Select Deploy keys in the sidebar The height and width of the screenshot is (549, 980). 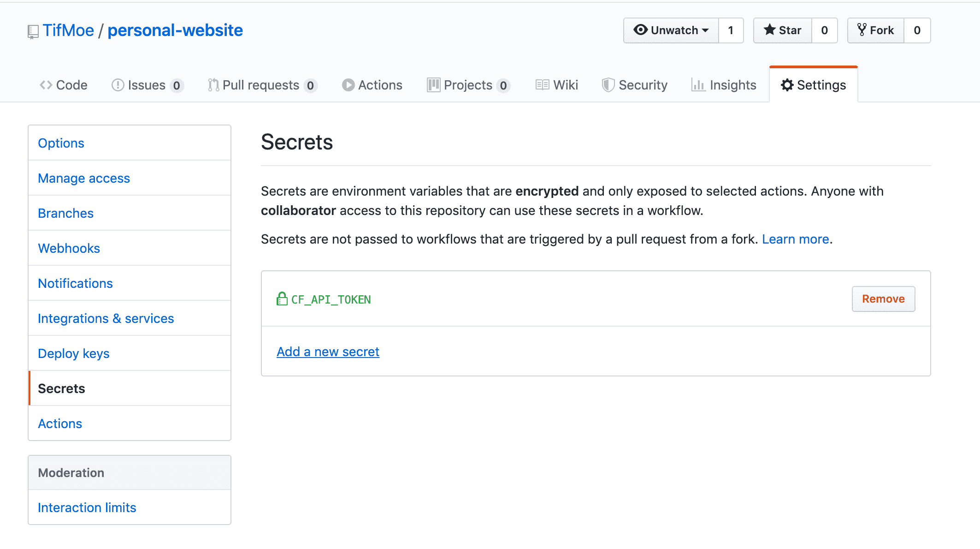pyautogui.click(x=74, y=354)
